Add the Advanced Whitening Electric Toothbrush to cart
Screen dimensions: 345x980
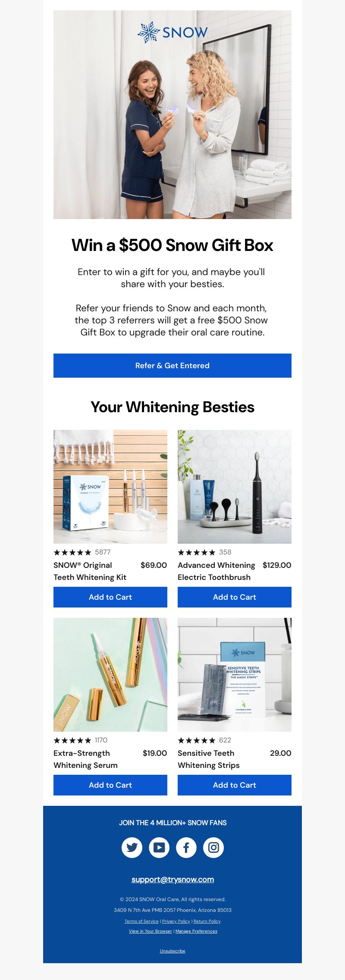point(235,597)
